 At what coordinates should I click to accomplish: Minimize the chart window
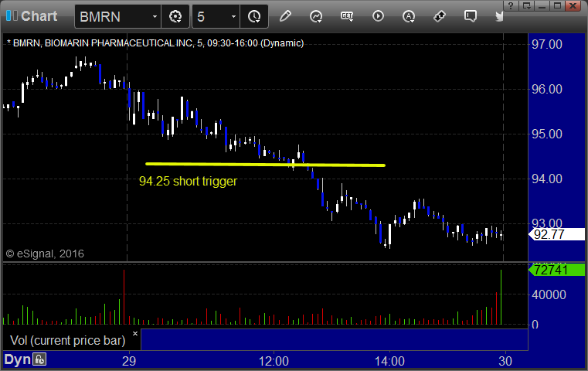tap(542, 5)
